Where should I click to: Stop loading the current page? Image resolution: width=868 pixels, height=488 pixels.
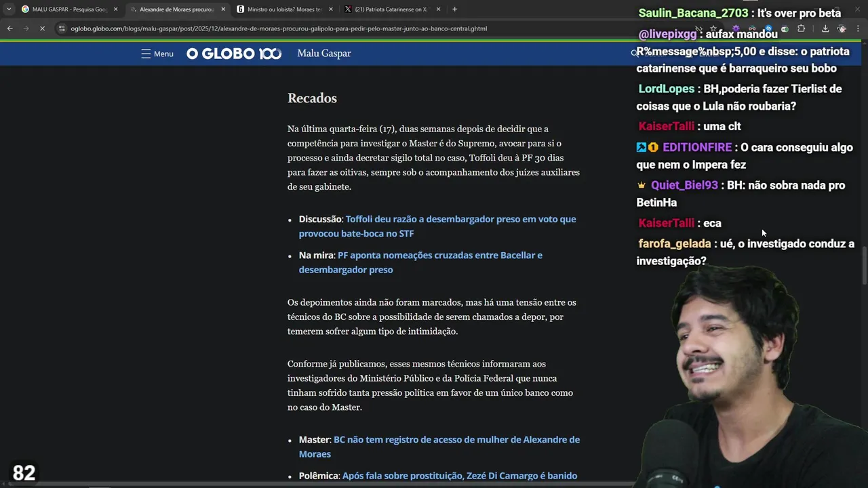click(42, 28)
